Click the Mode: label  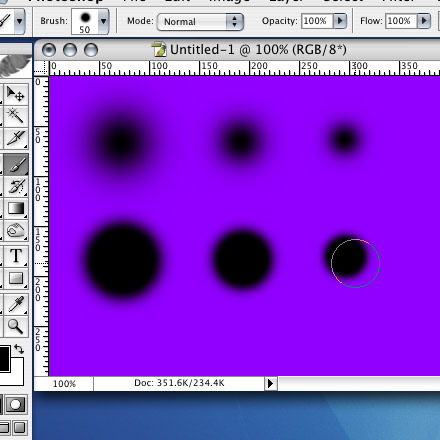click(x=140, y=21)
